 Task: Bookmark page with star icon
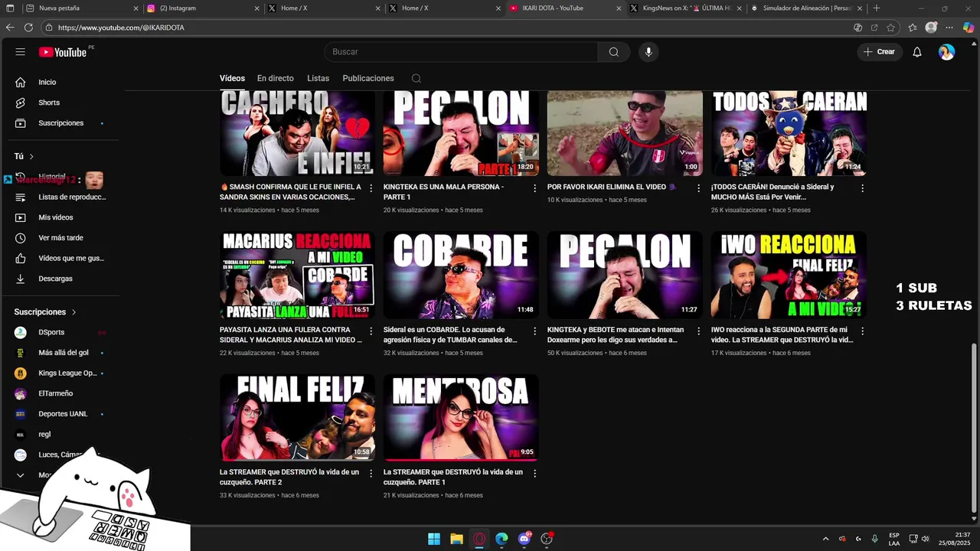(x=891, y=28)
